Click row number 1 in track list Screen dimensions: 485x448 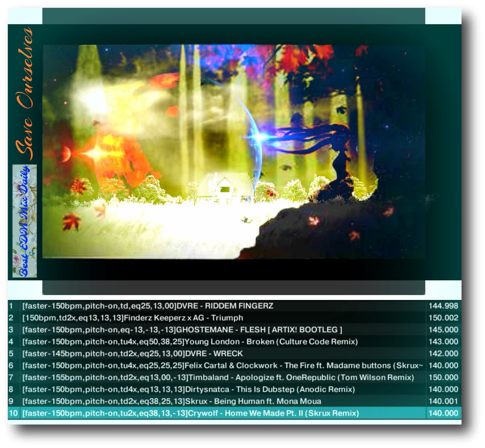pos(11,306)
